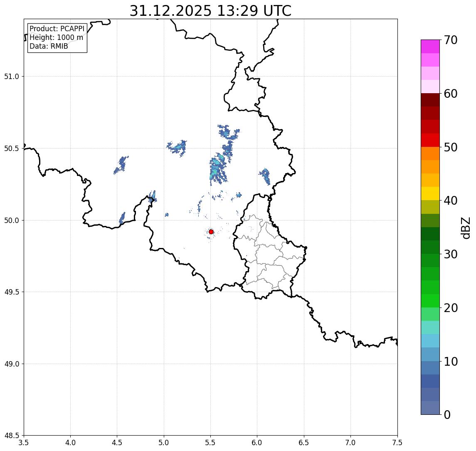
Task: Click the magenta swatch at colorbar top
Action: pos(430,47)
